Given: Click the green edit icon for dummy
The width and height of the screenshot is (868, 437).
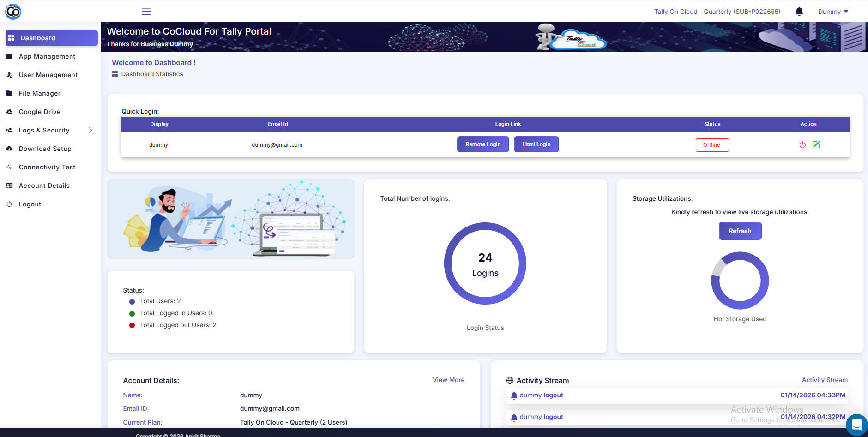Looking at the screenshot, I should pos(816,145).
